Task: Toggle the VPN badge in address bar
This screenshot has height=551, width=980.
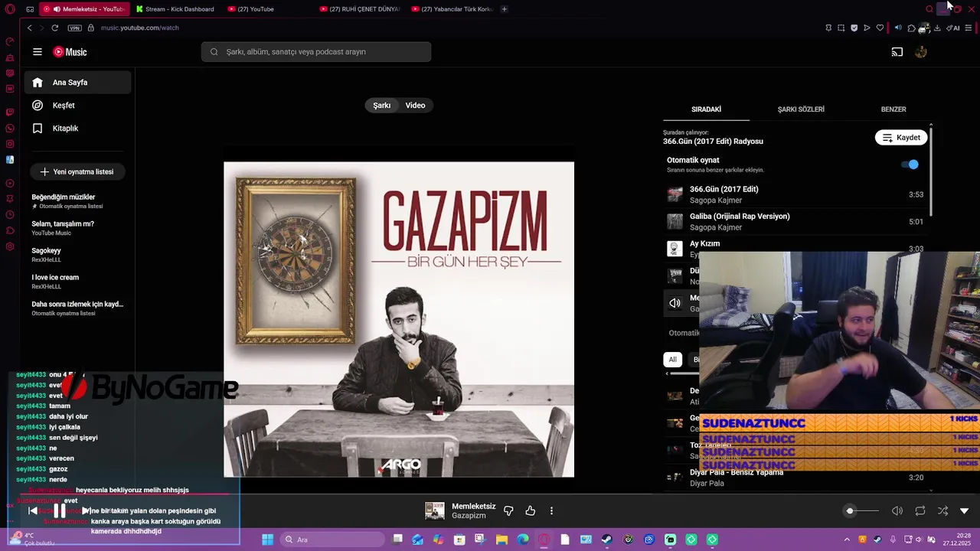Action: [74, 28]
